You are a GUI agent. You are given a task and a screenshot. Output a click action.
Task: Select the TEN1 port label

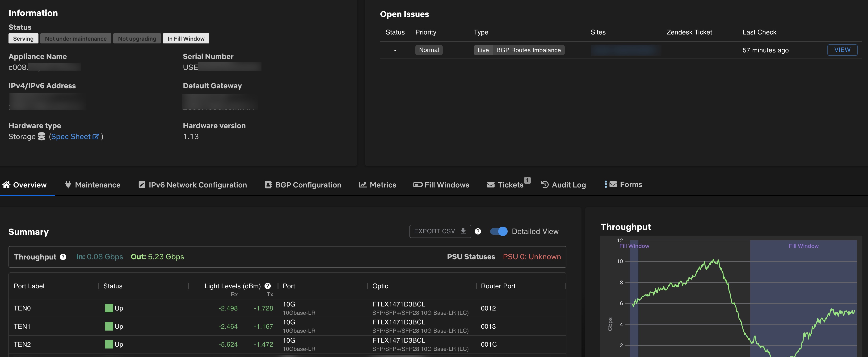tap(22, 326)
